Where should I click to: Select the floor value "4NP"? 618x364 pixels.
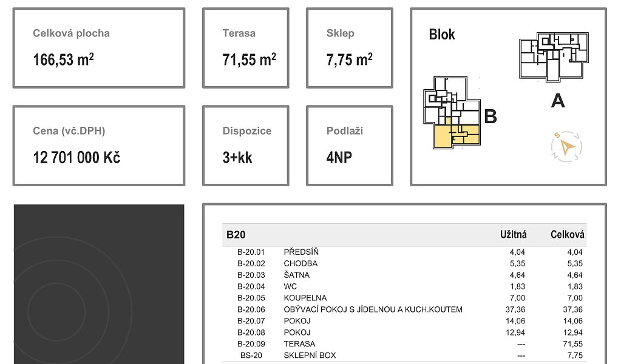point(339,158)
